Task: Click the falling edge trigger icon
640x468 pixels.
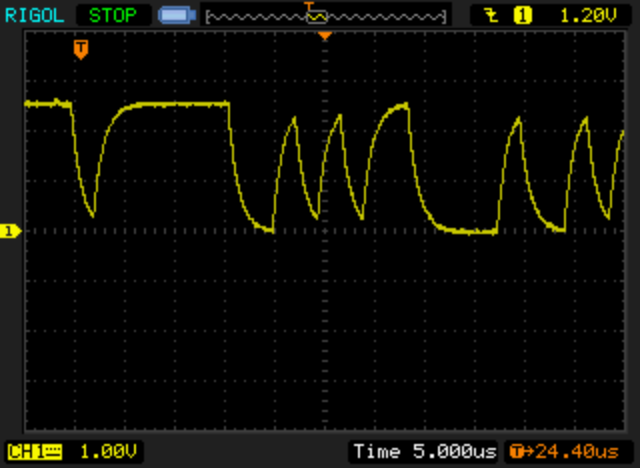Action: pos(491,15)
